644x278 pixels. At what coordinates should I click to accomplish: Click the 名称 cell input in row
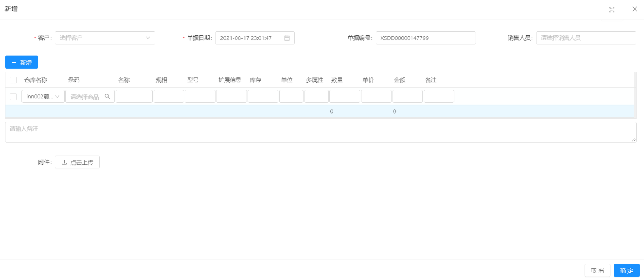coord(134,96)
